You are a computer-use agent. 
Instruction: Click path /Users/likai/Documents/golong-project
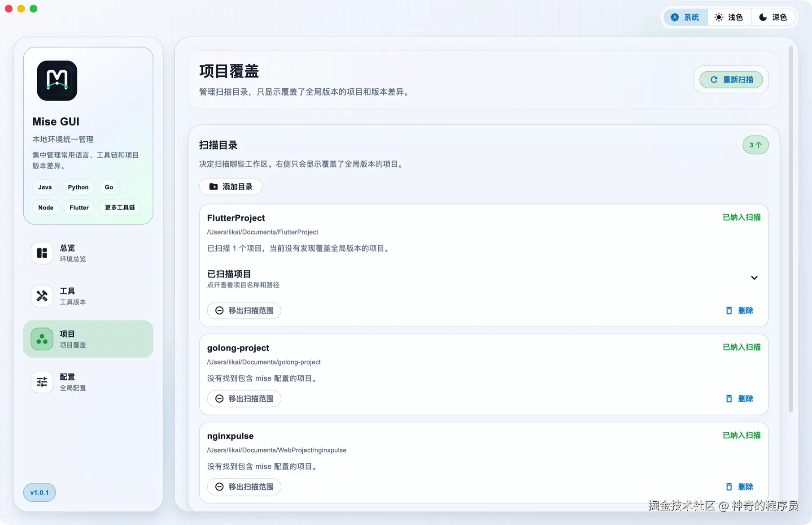(x=264, y=362)
